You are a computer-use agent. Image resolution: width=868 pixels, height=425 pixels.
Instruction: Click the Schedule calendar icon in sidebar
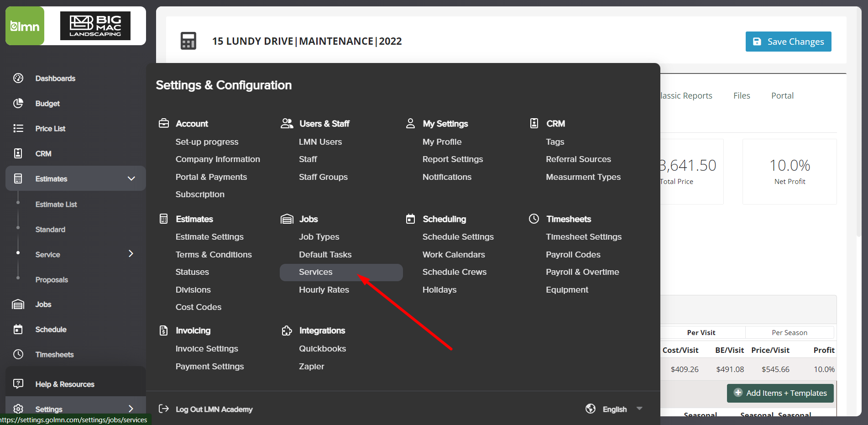coord(18,329)
